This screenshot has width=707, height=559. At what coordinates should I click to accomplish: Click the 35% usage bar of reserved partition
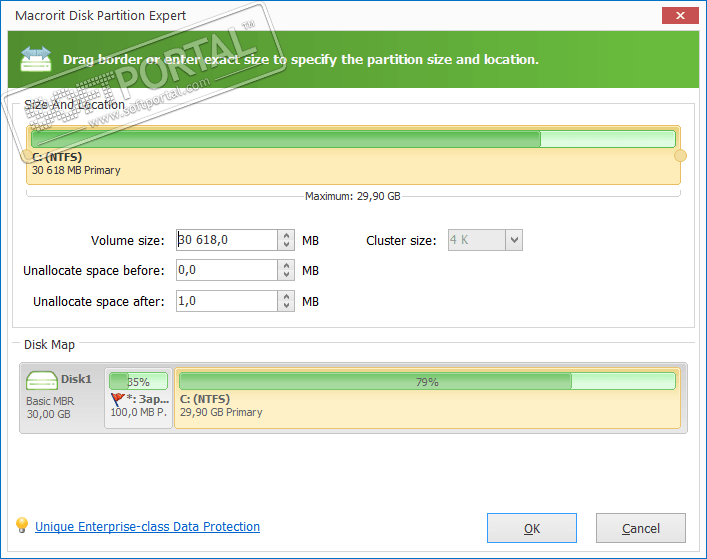[138, 381]
